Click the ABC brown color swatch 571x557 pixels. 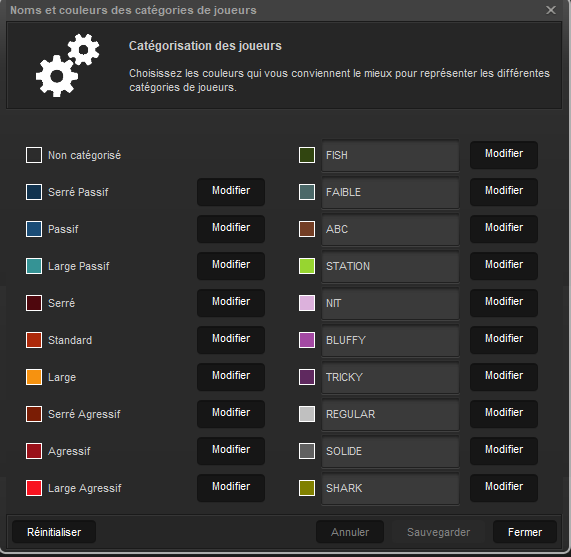(307, 229)
